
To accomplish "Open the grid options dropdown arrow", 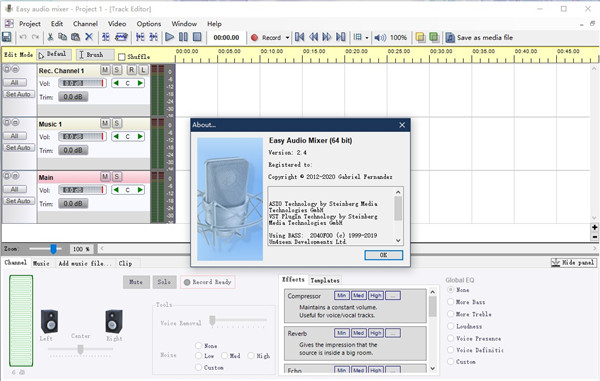I will click(367, 37).
